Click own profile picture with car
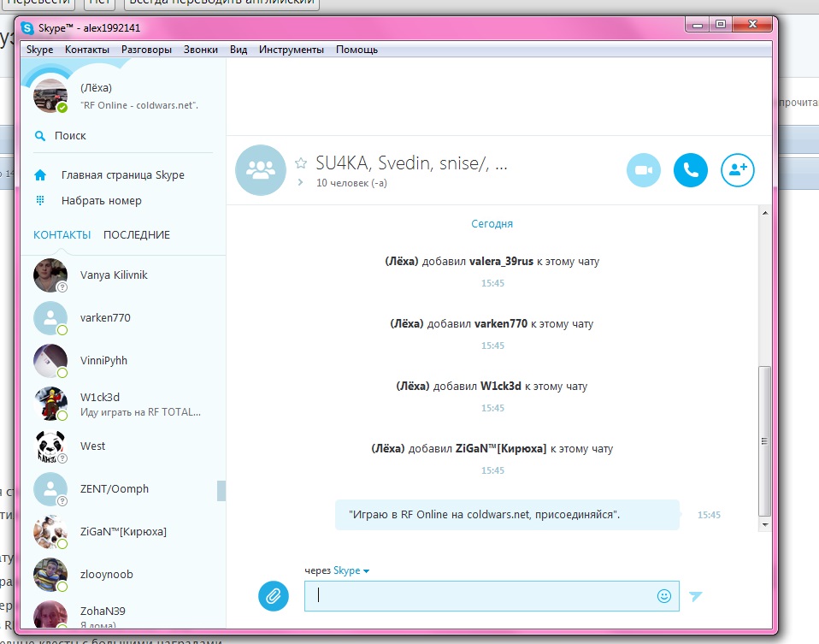The width and height of the screenshot is (819, 644). 50,96
